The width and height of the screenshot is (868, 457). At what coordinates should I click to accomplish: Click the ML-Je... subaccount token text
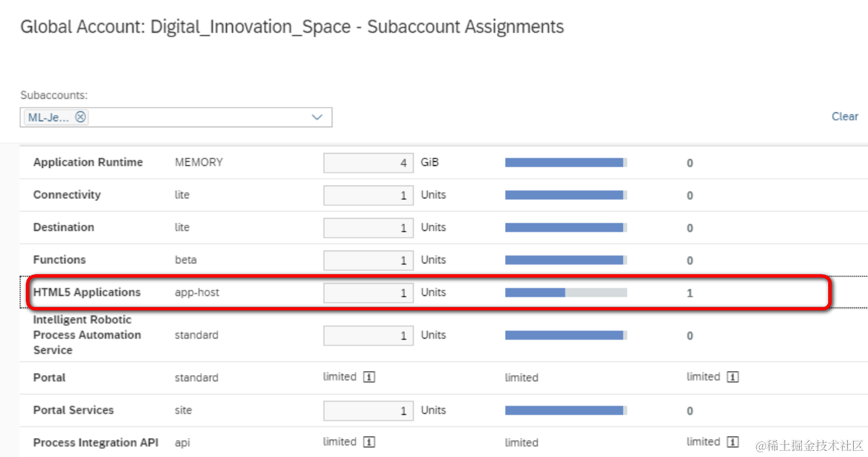[48, 117]
